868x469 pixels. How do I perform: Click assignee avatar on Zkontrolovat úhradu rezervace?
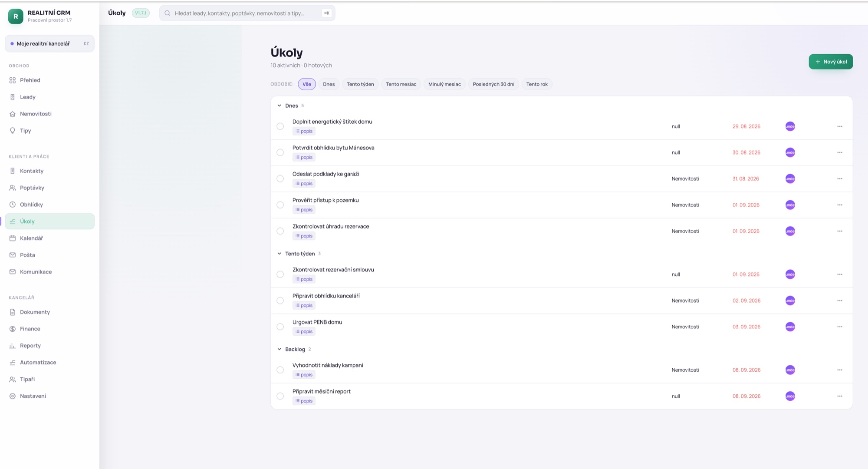790,231
